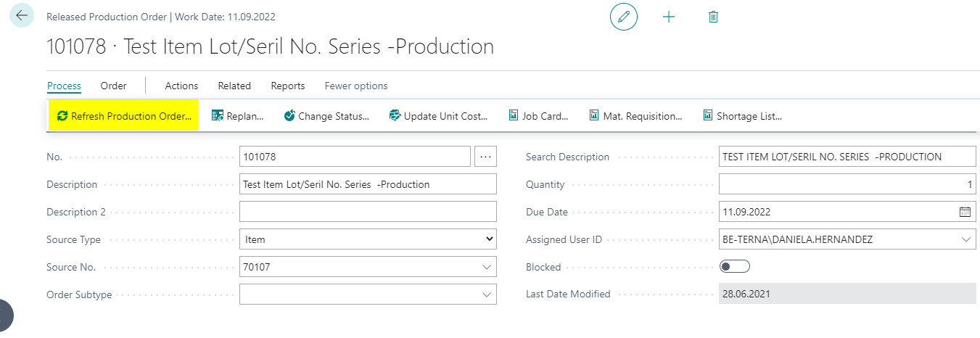Click Change Status action
The width and height of the screenshot is (980, 338).
click(x=326, y=116)
